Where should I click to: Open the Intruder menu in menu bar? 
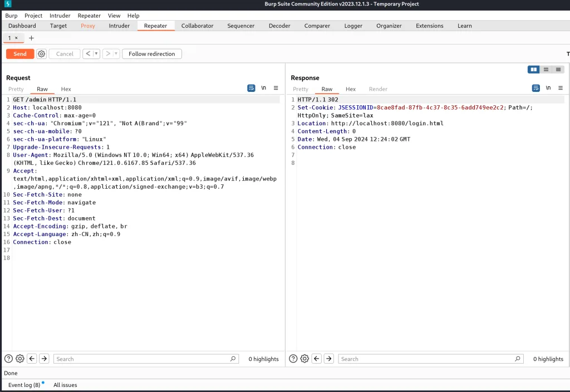(x=60, y=16)
